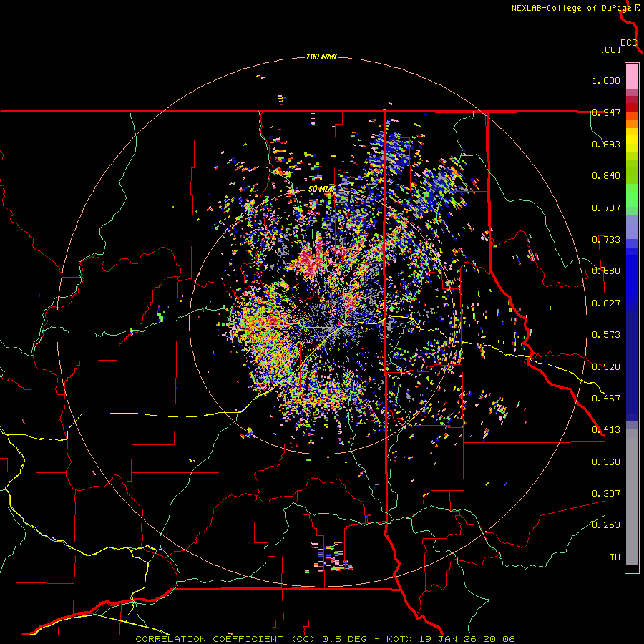Image resolution: width=644 pixels, height=644 pixels.
Task: Click the [CC] color scale heading
Action: [x=610, y=49]
